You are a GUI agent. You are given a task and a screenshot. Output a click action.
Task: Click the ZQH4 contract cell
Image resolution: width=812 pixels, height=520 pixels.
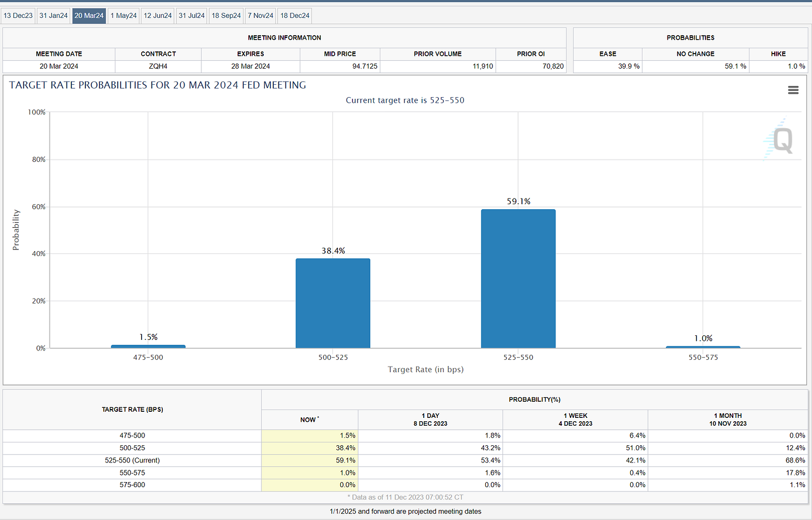tap(158, 66)
